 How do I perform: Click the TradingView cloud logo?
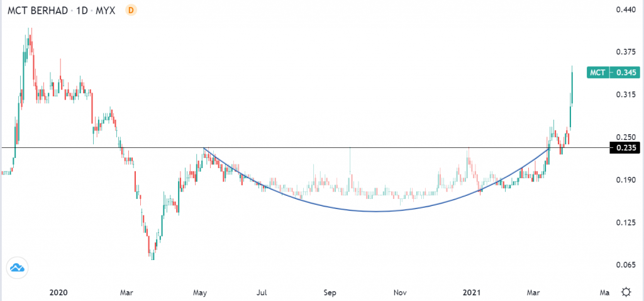[x=17, y=268]
